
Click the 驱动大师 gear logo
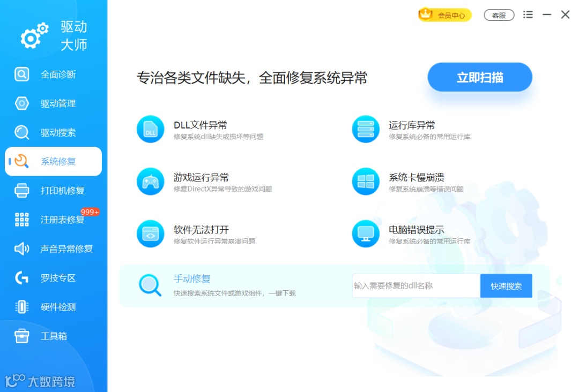(x=34, y=35)
